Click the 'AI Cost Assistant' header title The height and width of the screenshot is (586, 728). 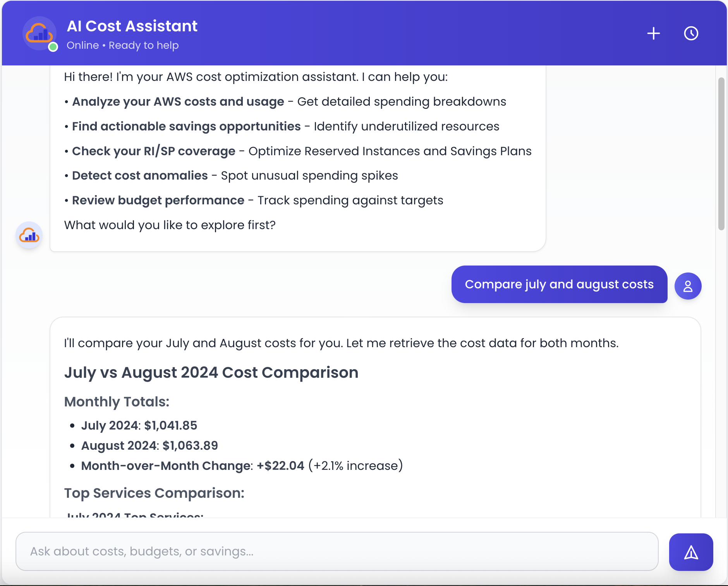[132, 26]
